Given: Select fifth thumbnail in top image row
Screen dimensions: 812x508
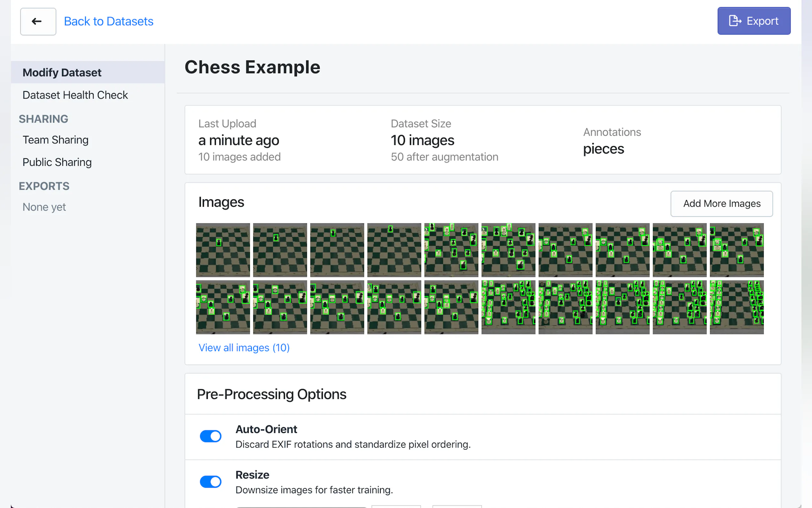Looking at the screenshot, I should (451, 250).
